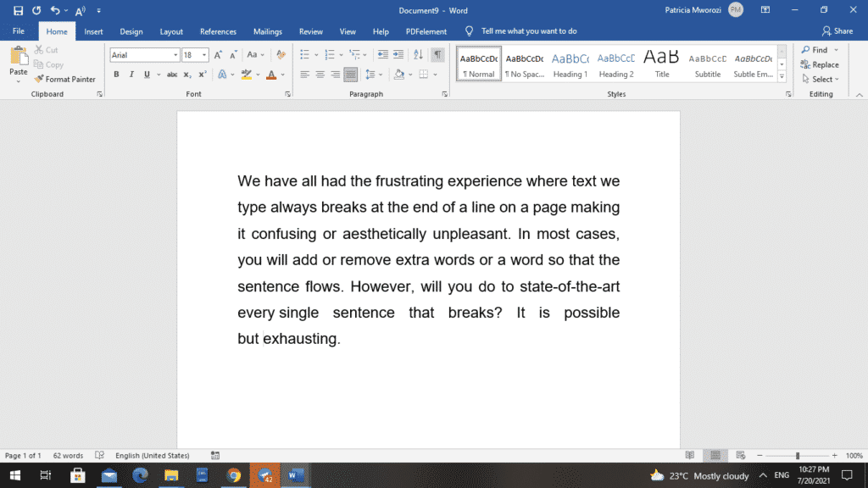Screen dimensions: 868x488
Task: Click the Replace button
Action: [820, 64]
